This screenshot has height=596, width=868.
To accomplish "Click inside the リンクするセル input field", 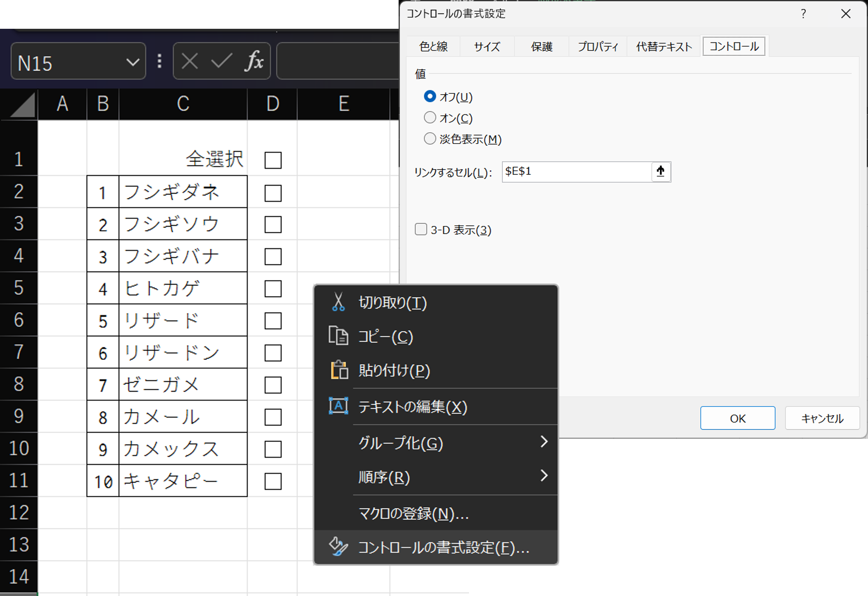I will [x=576, y=172].
